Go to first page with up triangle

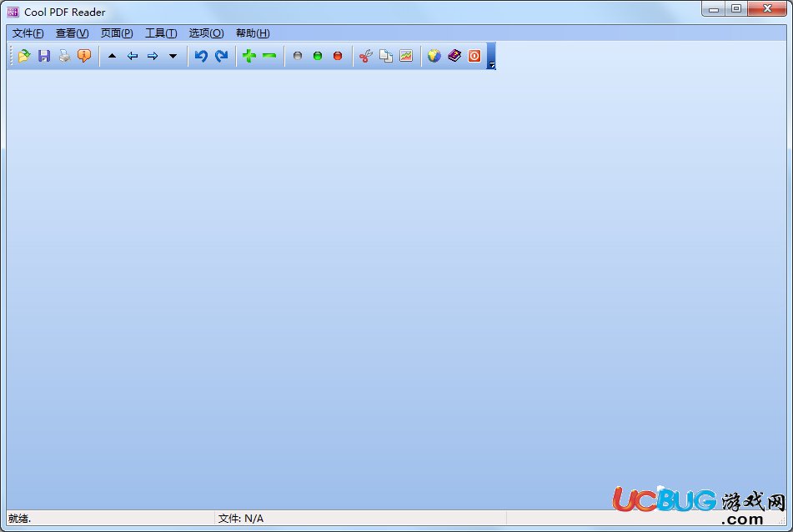[x=113, y=56]
